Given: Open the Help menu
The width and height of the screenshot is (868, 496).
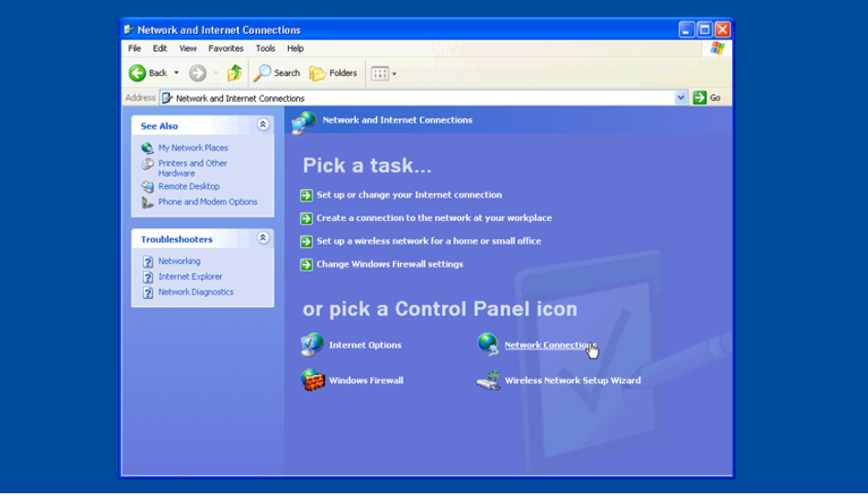Looking at the screenshot, I should click(295, 48).
